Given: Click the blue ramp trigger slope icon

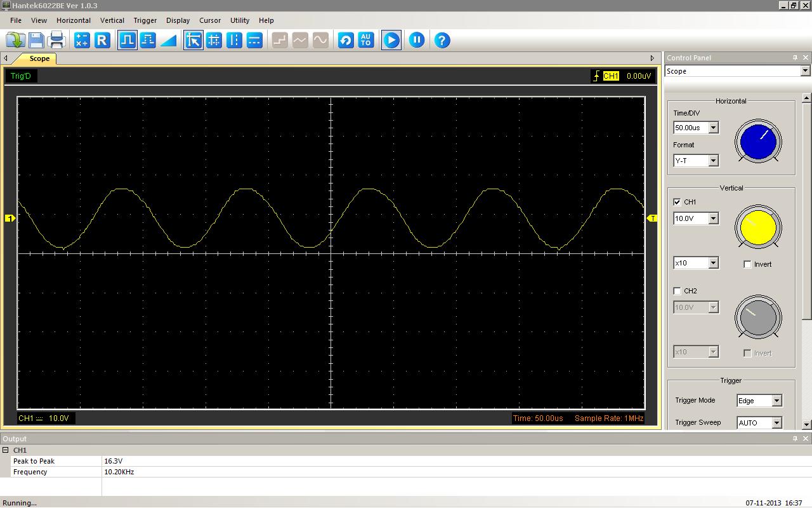Looking at the screenshot, I should pyautogui.click(x=168, y=41).
